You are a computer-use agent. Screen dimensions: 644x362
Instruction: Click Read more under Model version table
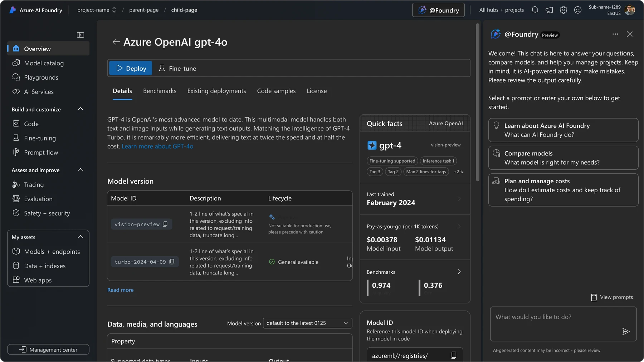coord(121,290)
